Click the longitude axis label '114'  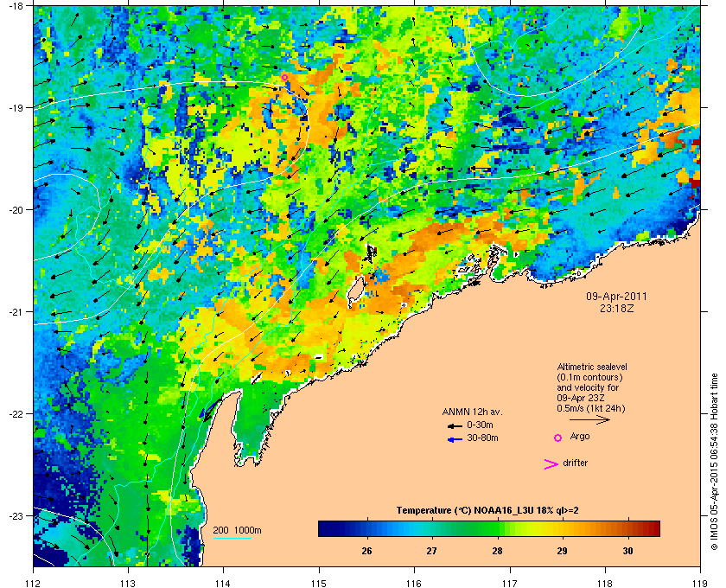click(223, 584)
